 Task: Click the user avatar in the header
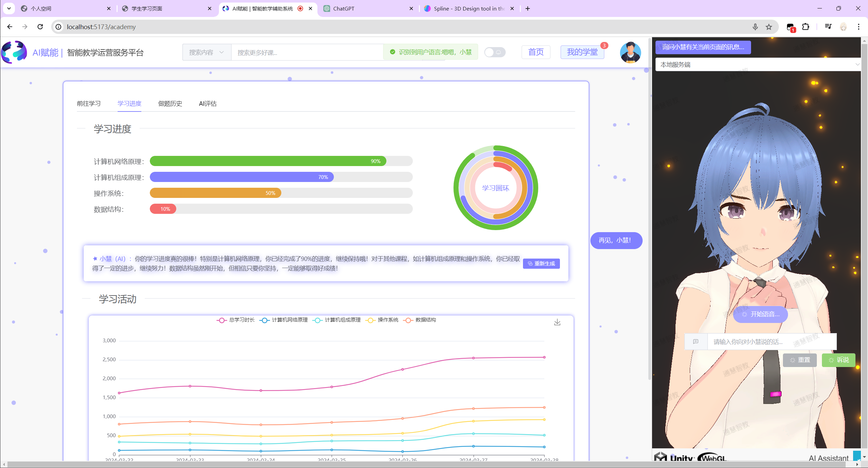coord(630,53)
